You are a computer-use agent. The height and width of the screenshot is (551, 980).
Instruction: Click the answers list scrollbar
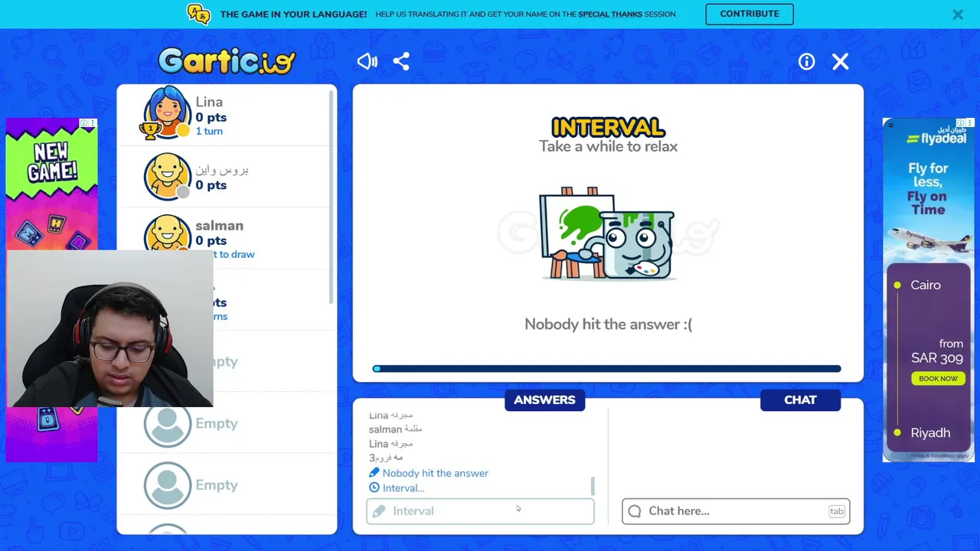(592, 486)
